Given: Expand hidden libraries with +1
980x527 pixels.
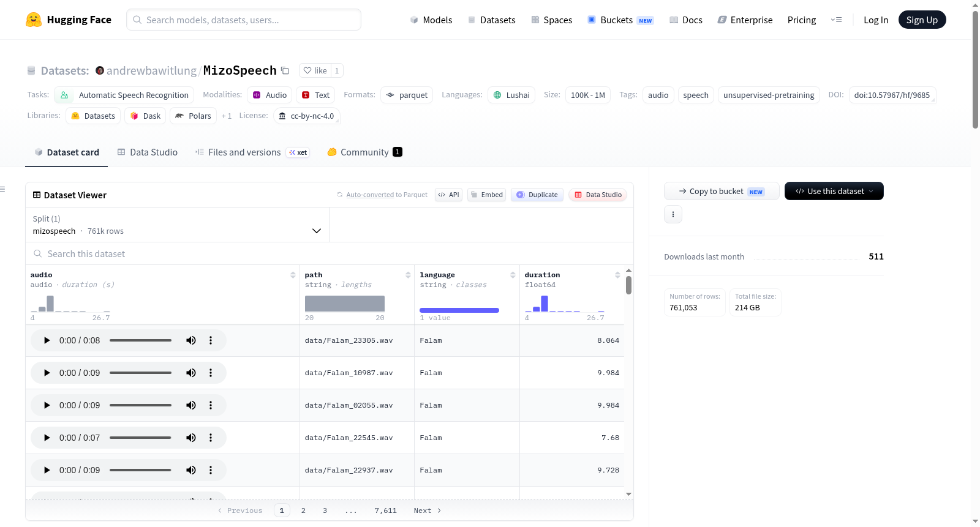Looking at the screenshot, I should click(x=227, y=116).
